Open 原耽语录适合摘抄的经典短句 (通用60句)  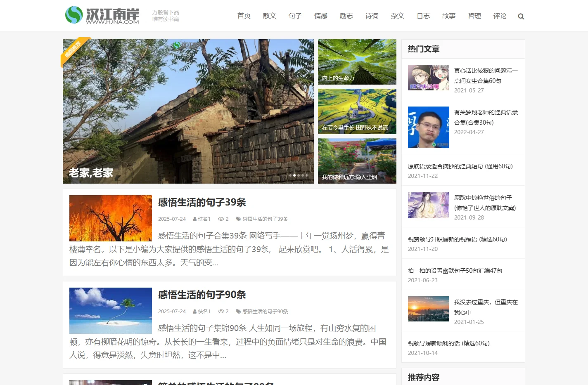[x=460, y=166]
